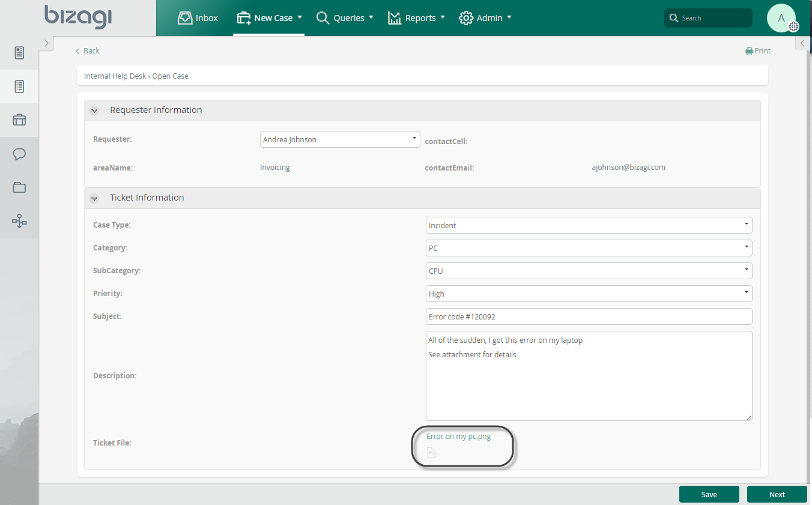This screenshot has width=812, height=505.
Task: Click the Queries magnifier icon
Action: click(x=323, y=18)
